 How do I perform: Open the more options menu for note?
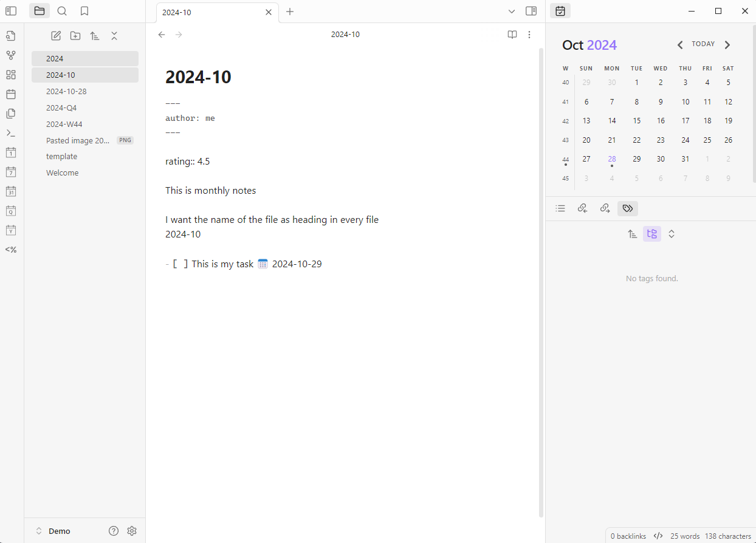click(529, 35)
